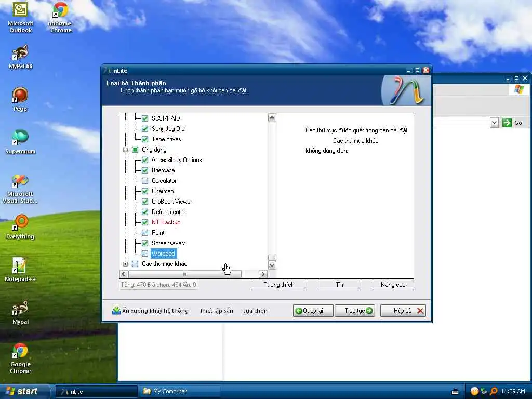Screen dimensions: 532x399
Task: Open Notepad++ desktop shortcut
Action: 20,270
